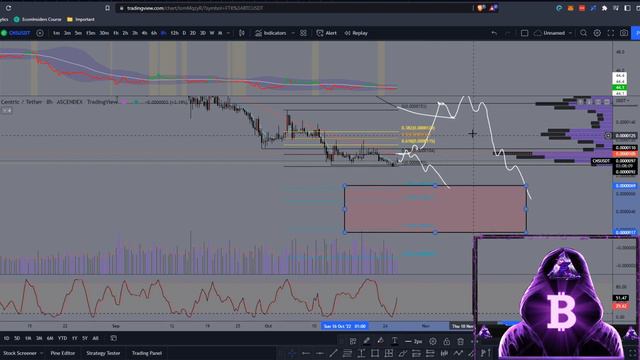Screen dimensions: 640x360
Task: Open drawing templates icon in floating toolbar
Action: [x=353, y=341]
